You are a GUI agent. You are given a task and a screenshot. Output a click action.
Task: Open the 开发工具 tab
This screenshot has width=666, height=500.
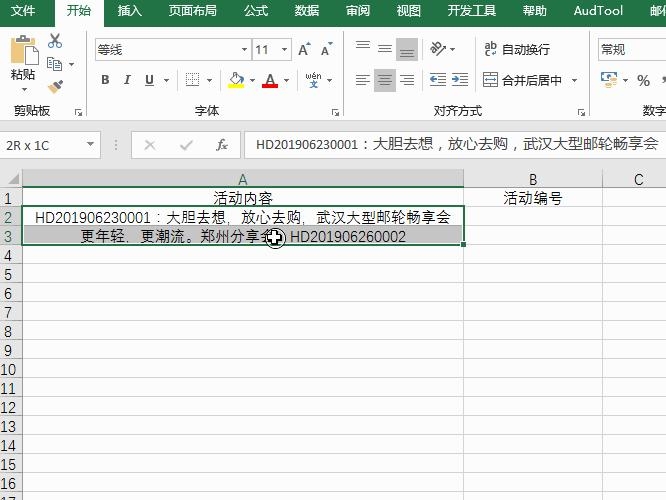(471, 11)
